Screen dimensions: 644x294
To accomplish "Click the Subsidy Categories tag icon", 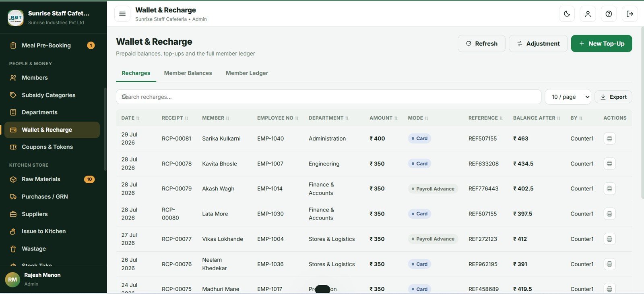I will pos(13,95).
